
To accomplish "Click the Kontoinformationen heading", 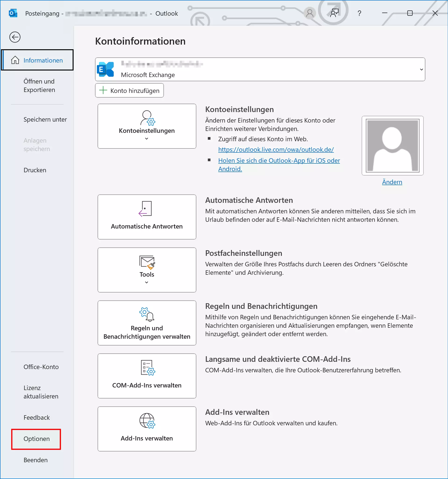I will (140, 41).
